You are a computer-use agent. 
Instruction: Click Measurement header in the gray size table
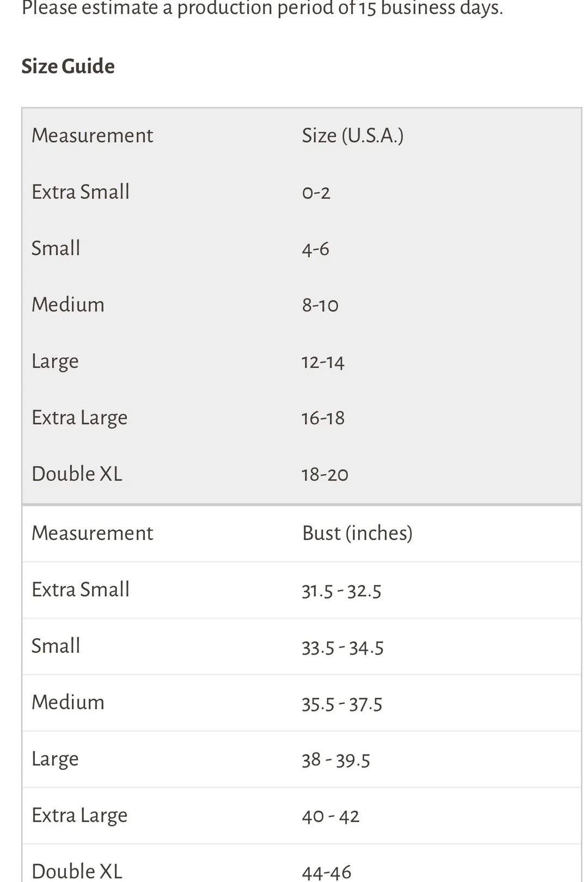pos(92,136)
